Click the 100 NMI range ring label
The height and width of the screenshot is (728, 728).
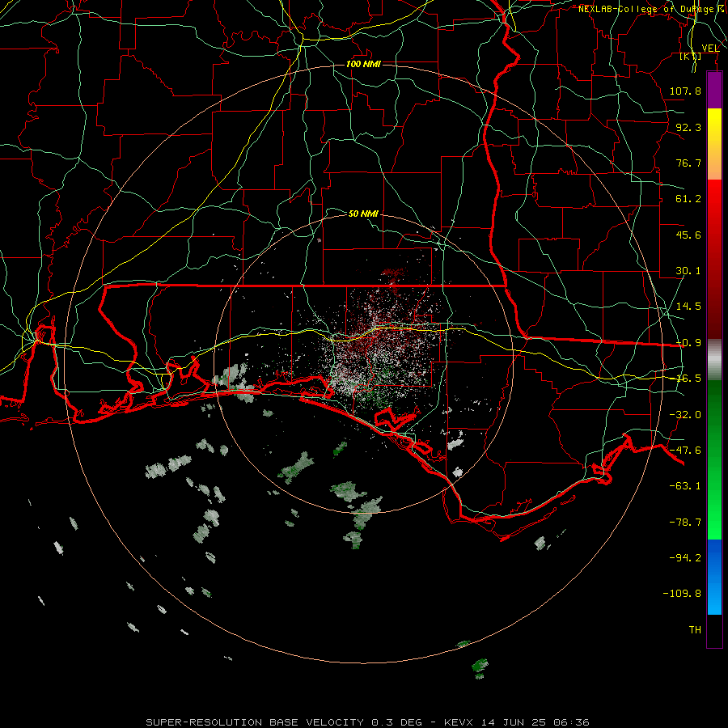pos(363,64)
